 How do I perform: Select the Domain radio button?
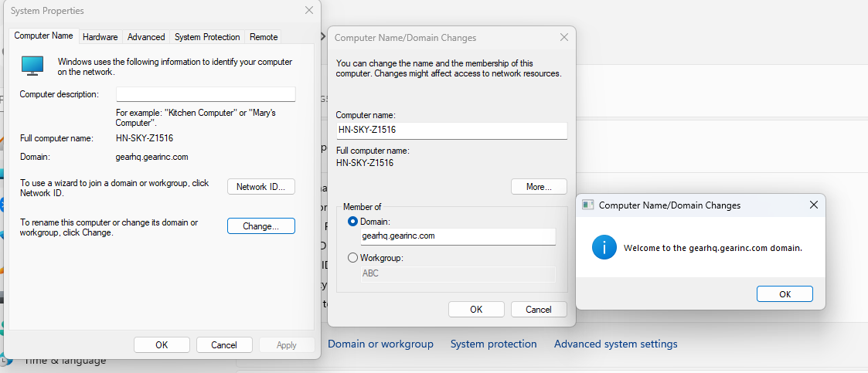tap(353, 222)
